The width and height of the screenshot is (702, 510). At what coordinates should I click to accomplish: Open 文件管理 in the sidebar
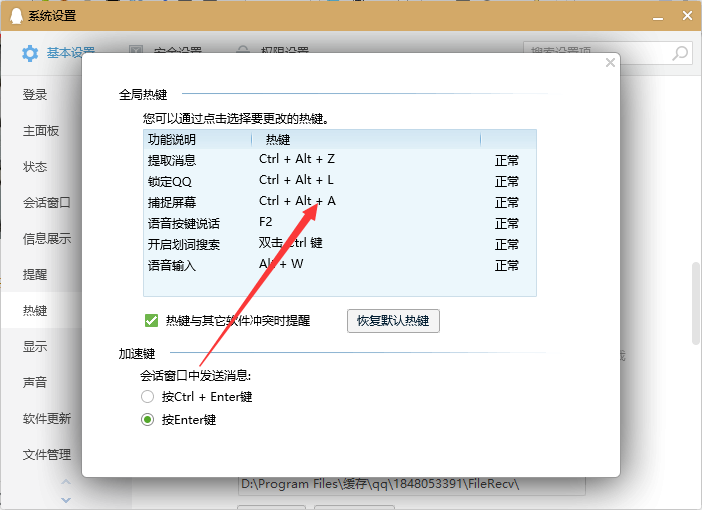coord(47,455)
